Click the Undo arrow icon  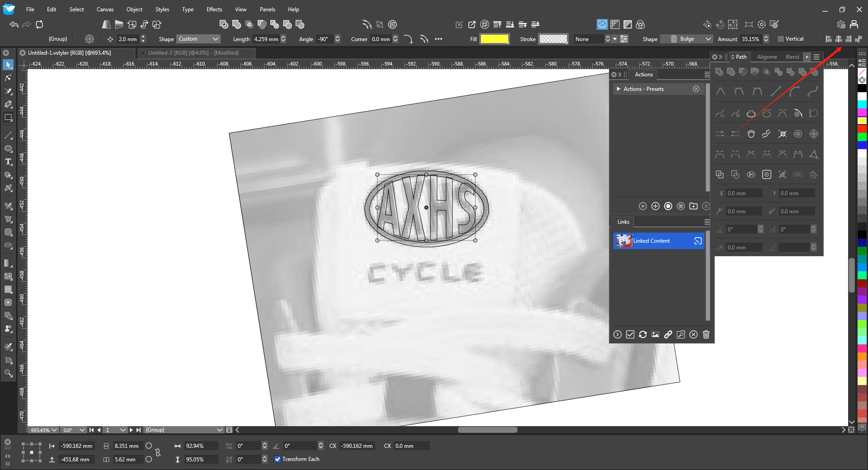coord(14,24)
